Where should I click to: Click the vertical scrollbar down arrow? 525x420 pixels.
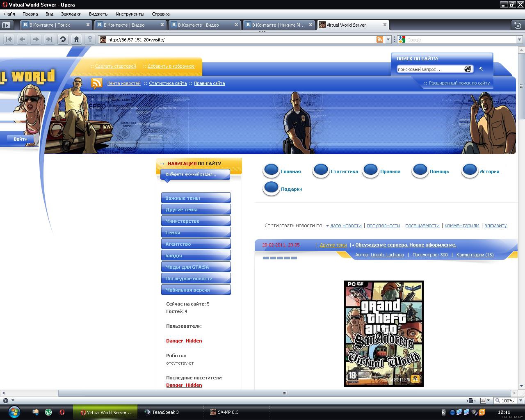[522, 386]
